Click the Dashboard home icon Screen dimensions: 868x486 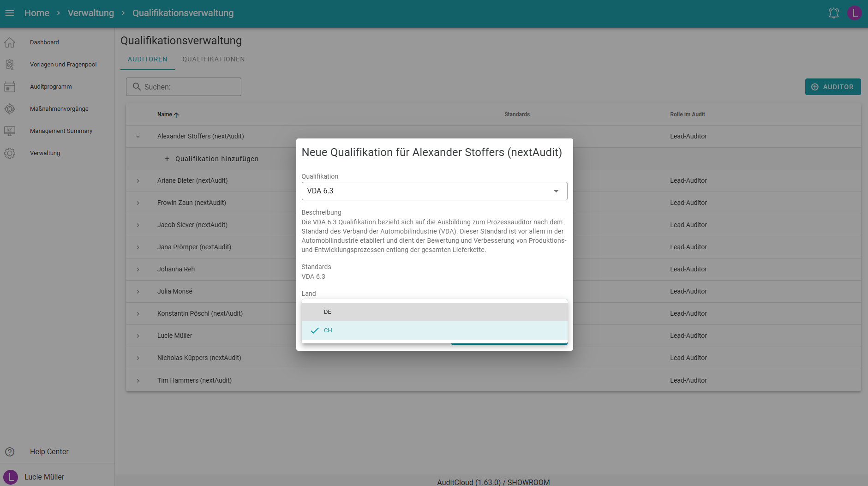(x=10, y=42)
